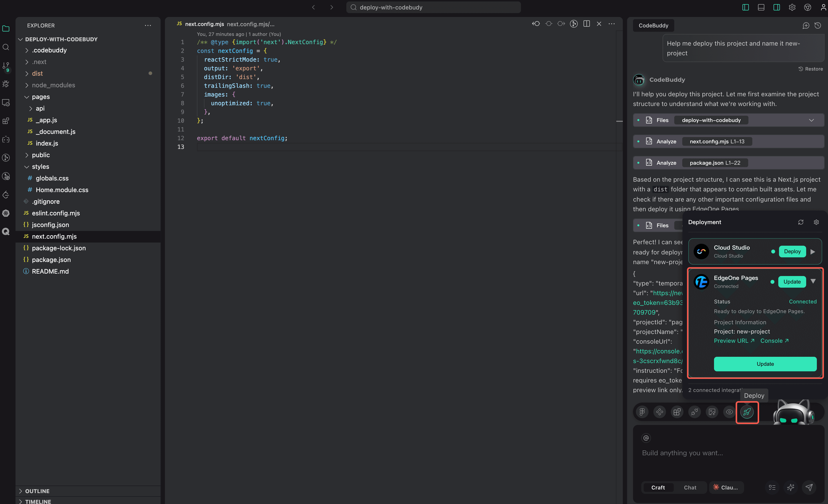Start a new chat in the CodeBuddy panel
This screenshot has width=828, height=504.
point(805,25)
